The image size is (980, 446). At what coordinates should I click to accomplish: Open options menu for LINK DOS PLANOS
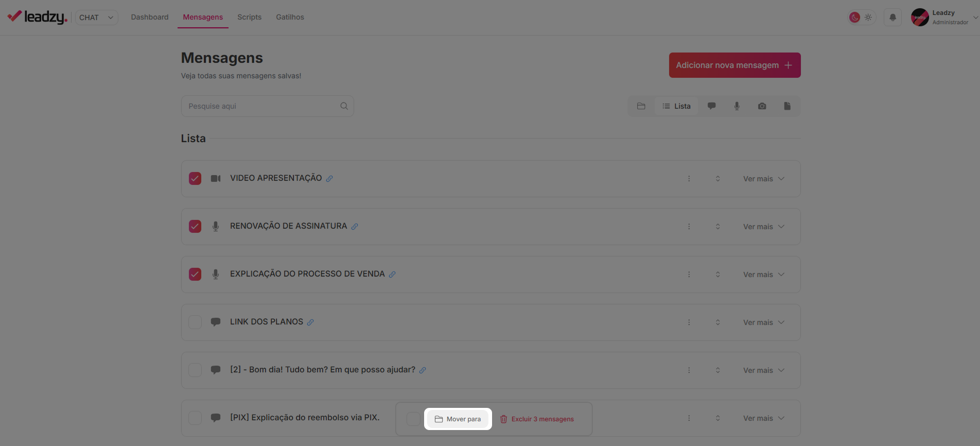689,322
